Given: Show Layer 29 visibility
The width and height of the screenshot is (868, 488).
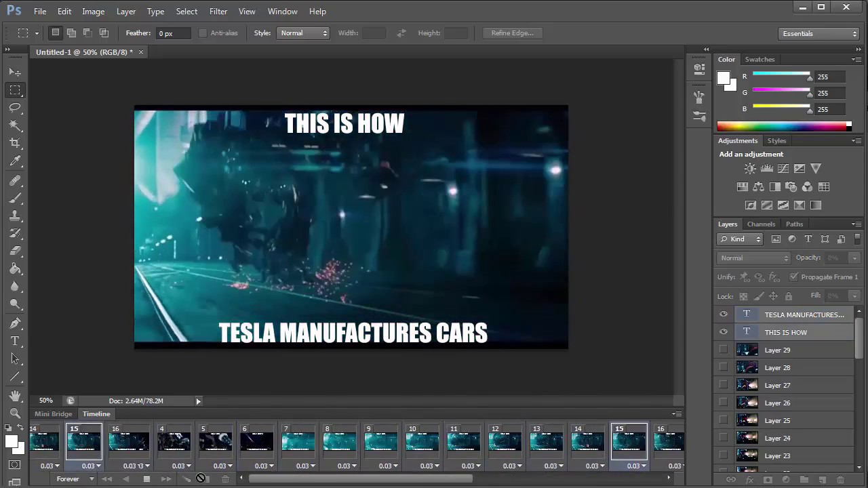Looking at the screenshot, I should (724, 350).
